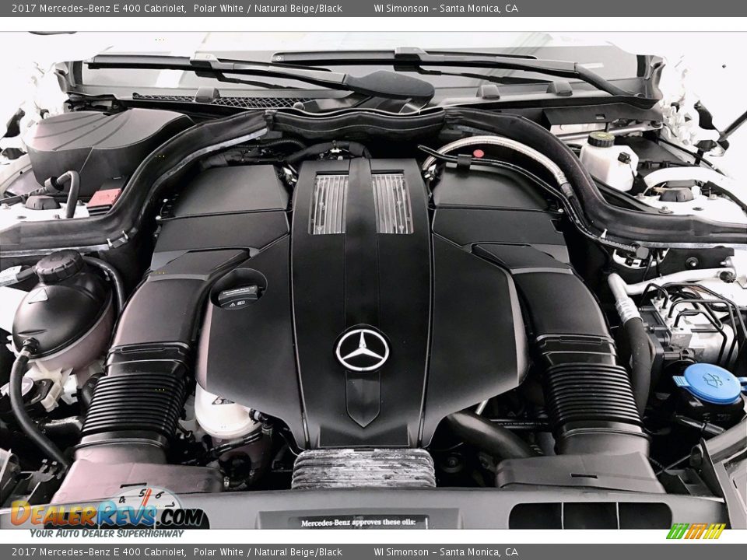747x560 pixels.
Task: Click the bottom 'WI Simonson - Santa Monica, CA' text
Action: click(446, 552)
